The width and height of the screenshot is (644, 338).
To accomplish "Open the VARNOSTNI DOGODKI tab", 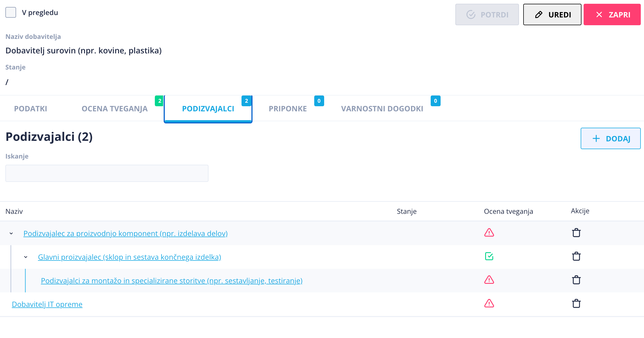I will [382, 109].
